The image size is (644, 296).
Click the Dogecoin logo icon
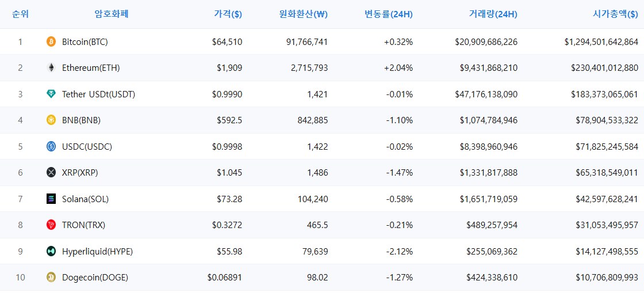(51, 278)
